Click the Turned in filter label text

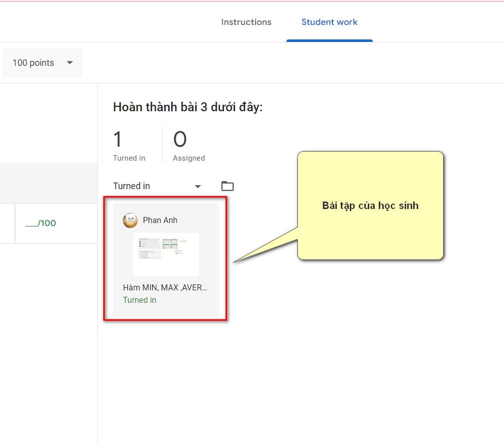[131, 186]
